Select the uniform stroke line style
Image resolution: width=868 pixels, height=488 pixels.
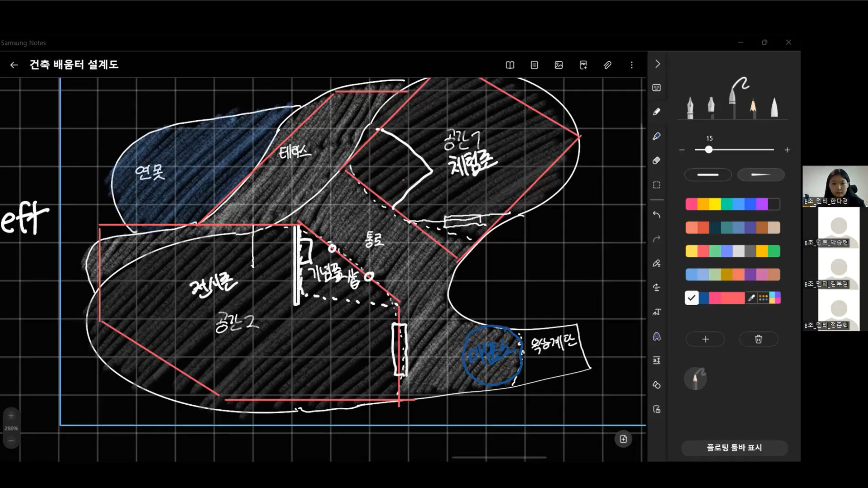pos(708,175)
